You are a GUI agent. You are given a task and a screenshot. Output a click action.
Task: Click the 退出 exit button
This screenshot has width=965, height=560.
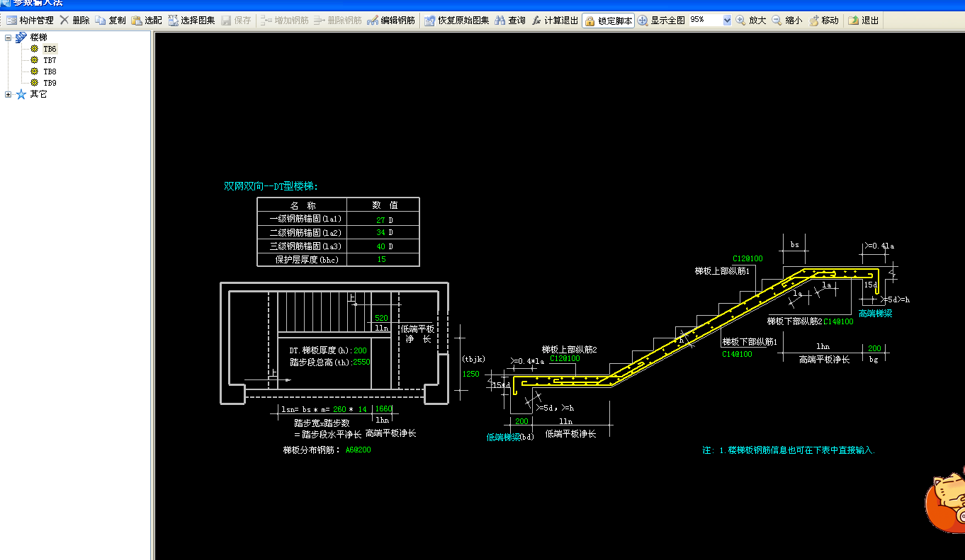864,21
